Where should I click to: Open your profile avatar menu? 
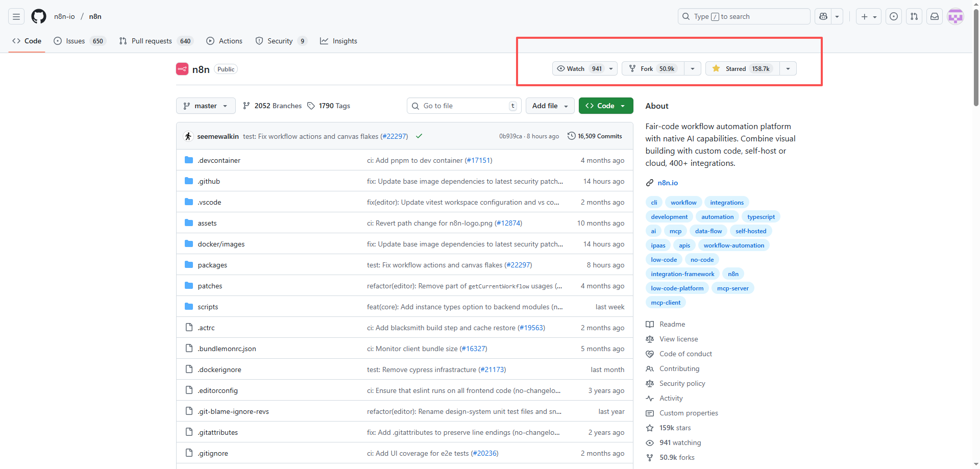pyautogui.click(x=955, y=16)
